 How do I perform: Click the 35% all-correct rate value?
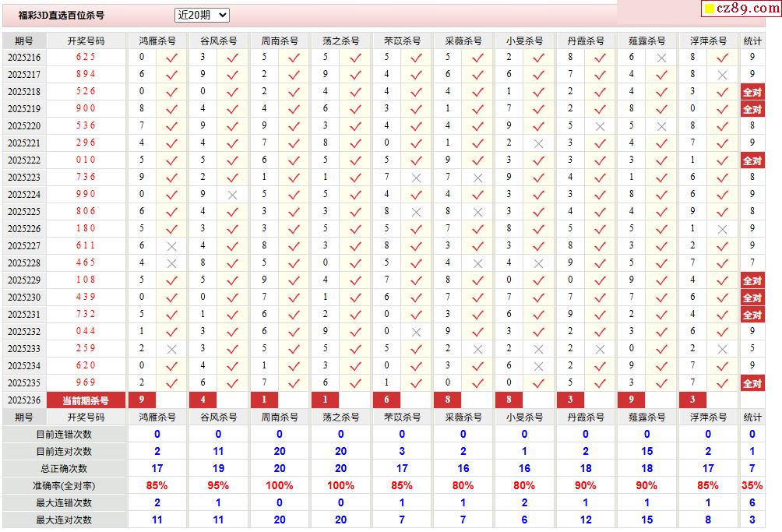point(752,485)
